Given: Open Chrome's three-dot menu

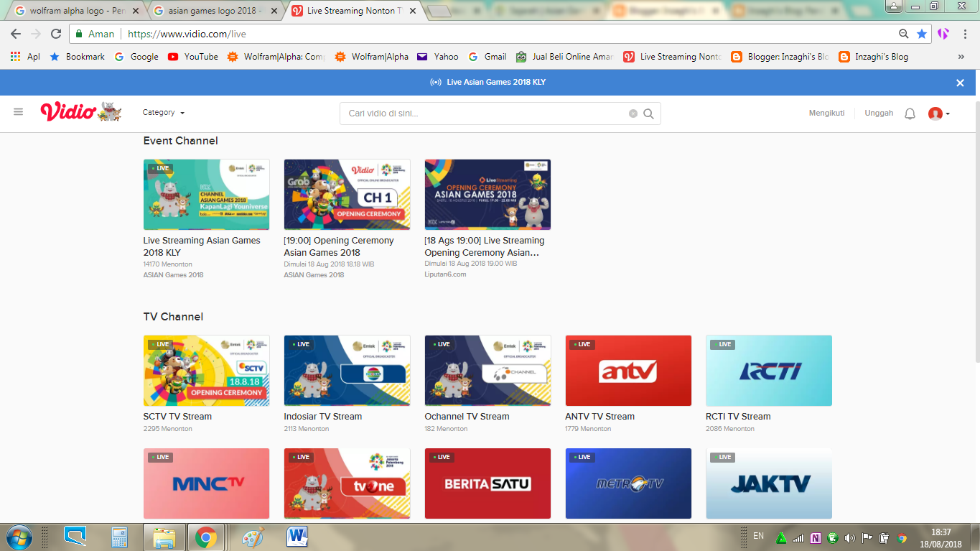Looking at the screenshot, I should click(965, 34).
